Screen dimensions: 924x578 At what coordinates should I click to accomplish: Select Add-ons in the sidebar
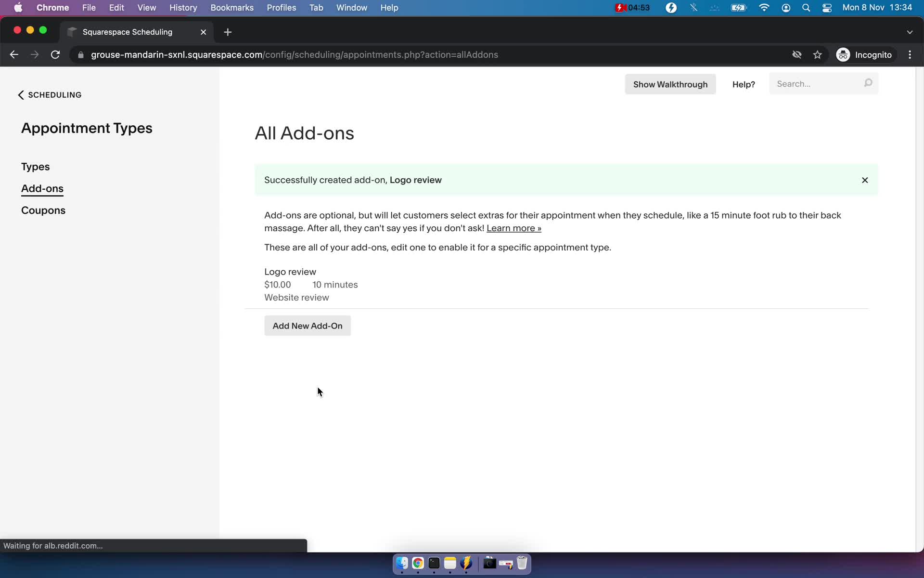pos(42,188)
